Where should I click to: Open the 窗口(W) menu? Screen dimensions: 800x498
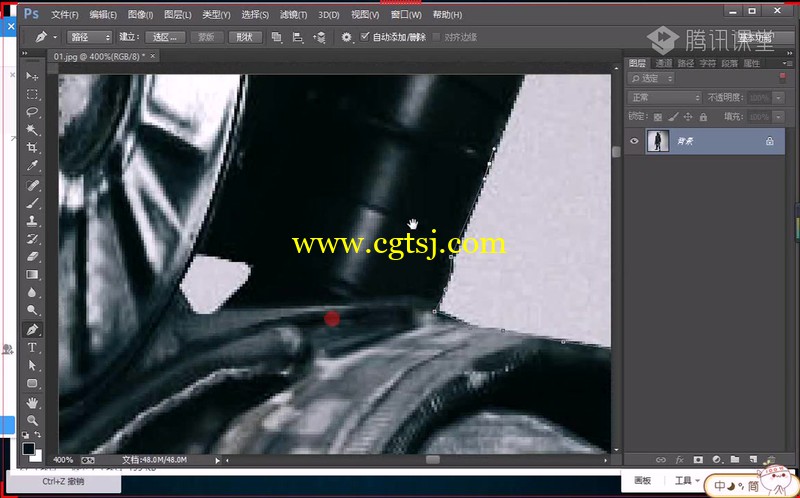point(406,15)
